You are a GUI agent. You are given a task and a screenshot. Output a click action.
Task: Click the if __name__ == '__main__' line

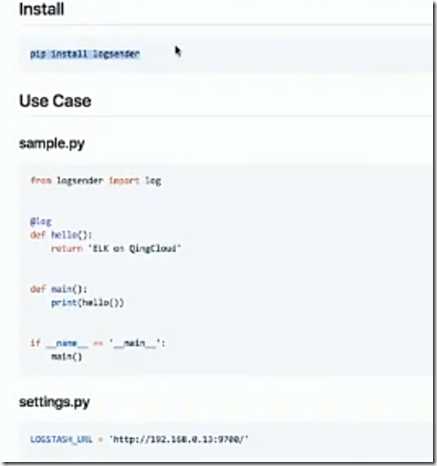pos(98,343)
